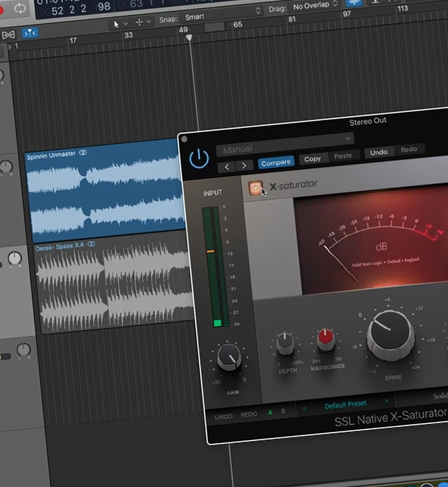
Task: Open the Drag No Overlap dropdown
Action: 315,5
